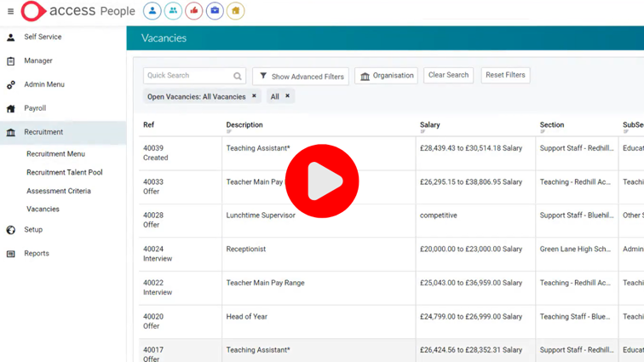
Task: Go to Recruitment Menu submenu
Action: click(56, 154)
